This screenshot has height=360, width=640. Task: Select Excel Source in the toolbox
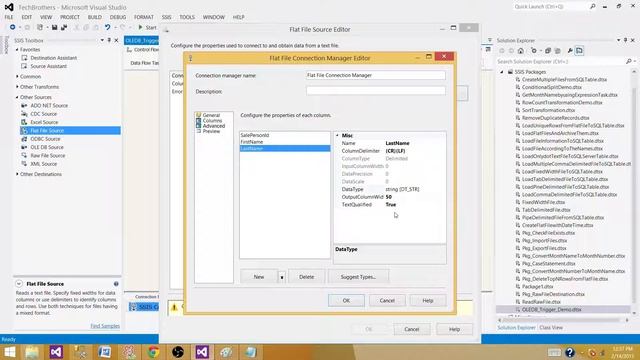(44, 122)
